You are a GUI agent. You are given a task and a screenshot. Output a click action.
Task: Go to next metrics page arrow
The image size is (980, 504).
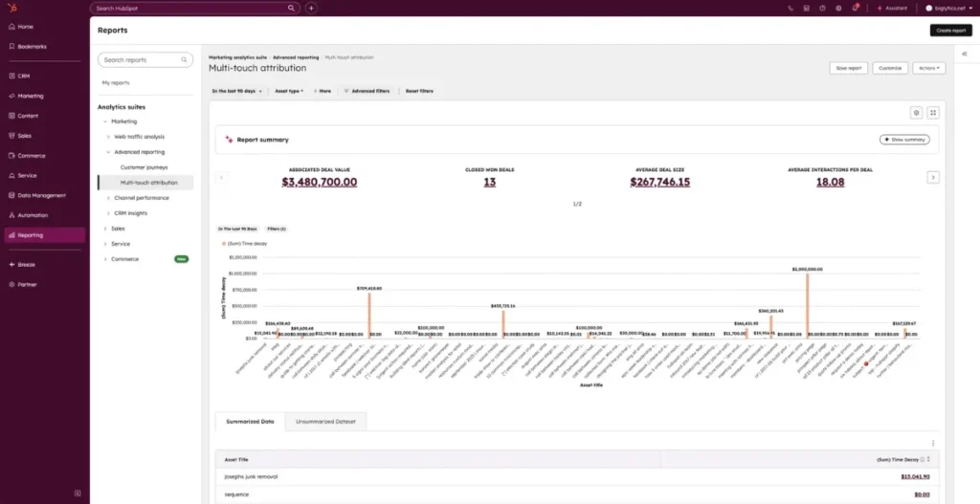[x=933, y=178]
